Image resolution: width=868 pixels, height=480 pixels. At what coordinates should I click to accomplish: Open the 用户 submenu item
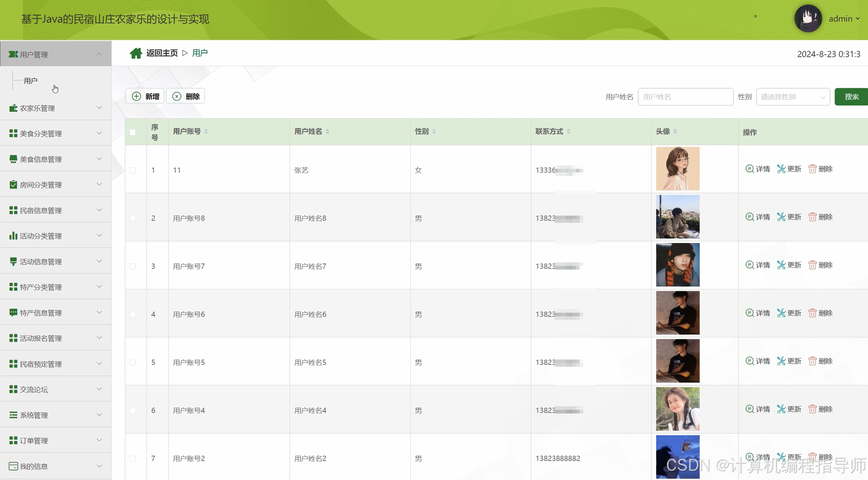coord(31,81)
